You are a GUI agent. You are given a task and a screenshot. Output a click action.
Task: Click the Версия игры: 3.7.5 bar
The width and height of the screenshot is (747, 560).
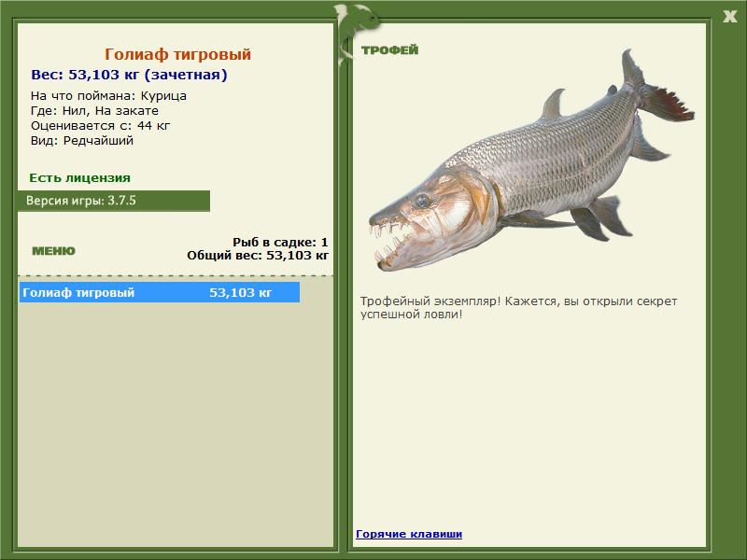(x=113, y=201)
